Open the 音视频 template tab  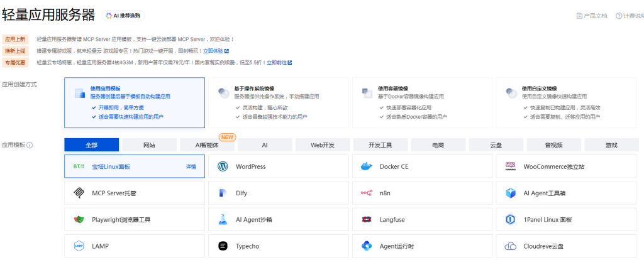click(554, 145)
